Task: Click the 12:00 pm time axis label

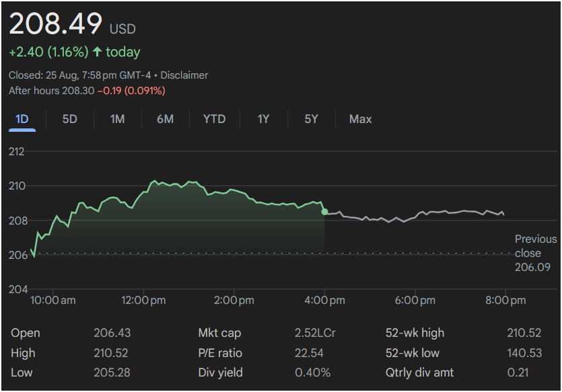Action: click(144, 300)
